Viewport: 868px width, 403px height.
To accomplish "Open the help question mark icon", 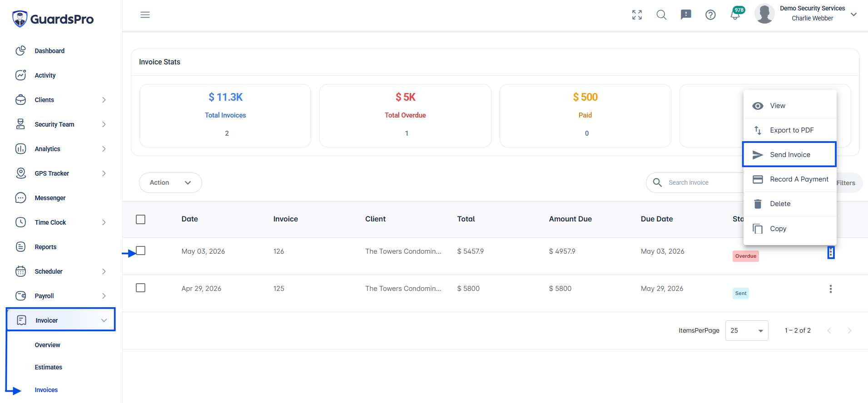I will [x=710, y=15].
